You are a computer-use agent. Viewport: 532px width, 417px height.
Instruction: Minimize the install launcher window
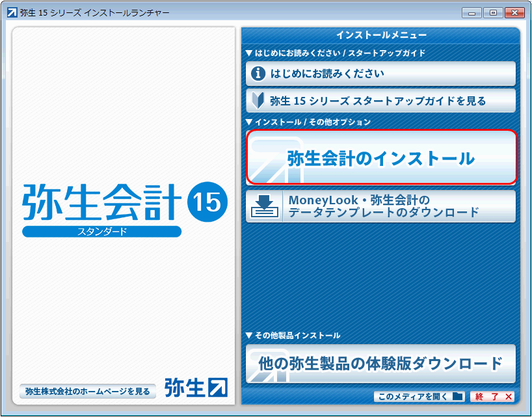click(472, 13)
